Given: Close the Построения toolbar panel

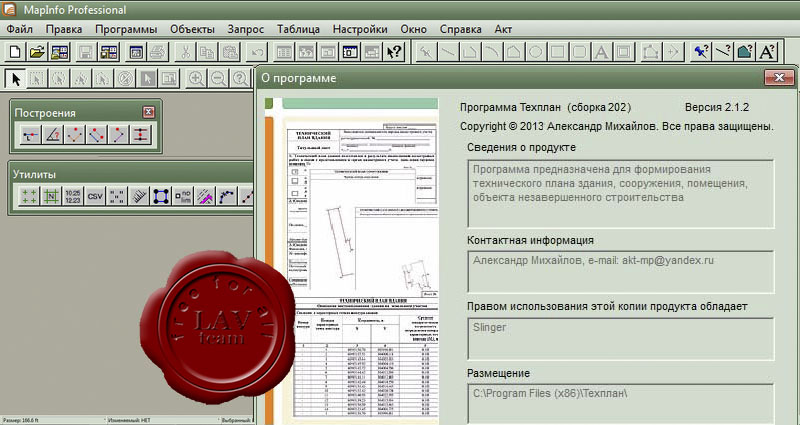Looking at the screenshot, I should pos(148,112).
